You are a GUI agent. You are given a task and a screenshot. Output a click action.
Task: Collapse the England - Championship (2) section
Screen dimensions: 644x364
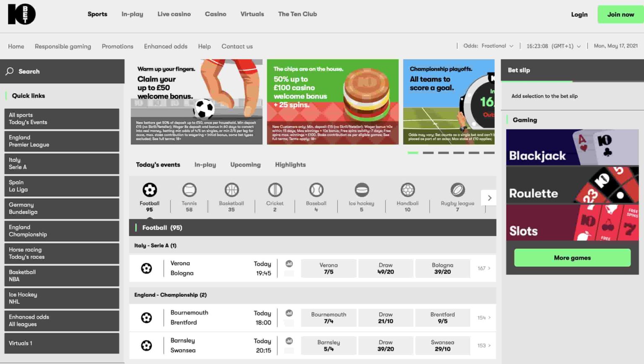(312, 295)
